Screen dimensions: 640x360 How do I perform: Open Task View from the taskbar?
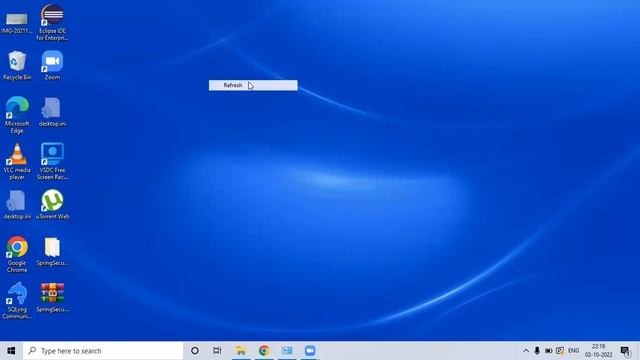[217, 351]
